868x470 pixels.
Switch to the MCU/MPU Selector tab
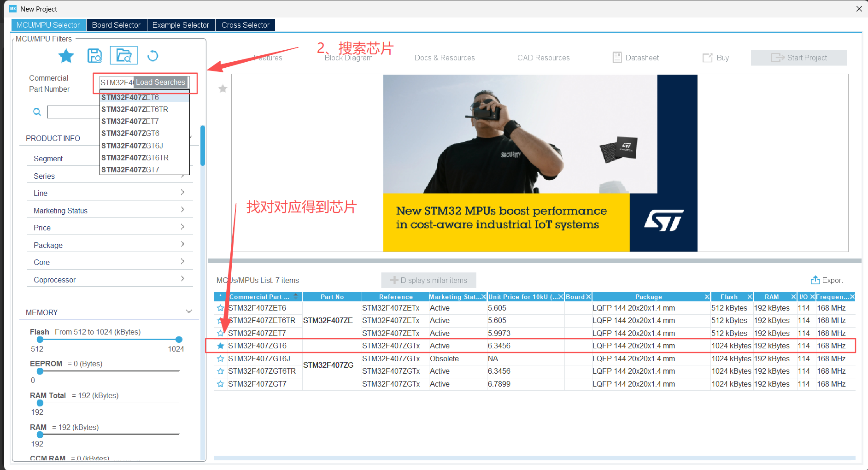click(48, 25)
